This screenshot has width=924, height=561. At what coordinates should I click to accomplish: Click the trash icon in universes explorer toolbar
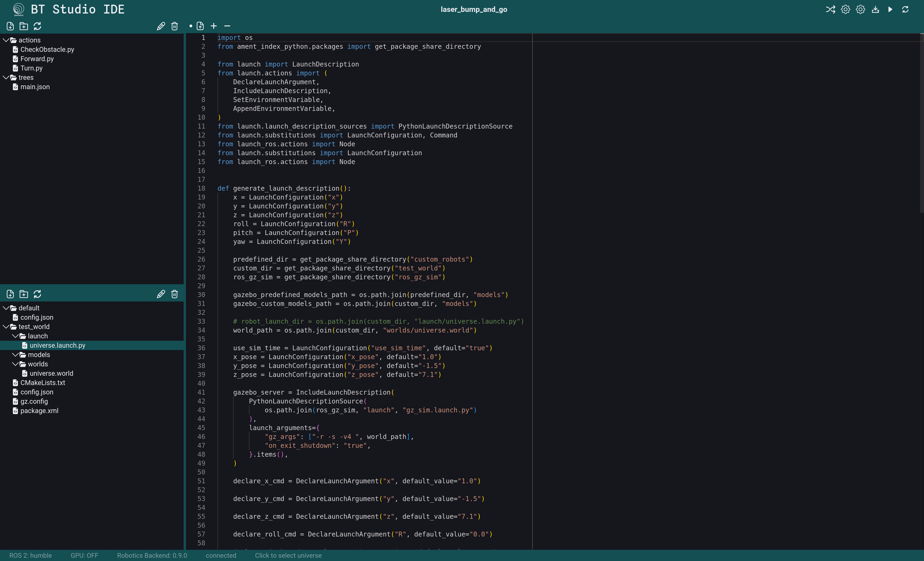(x=174, y=294)
